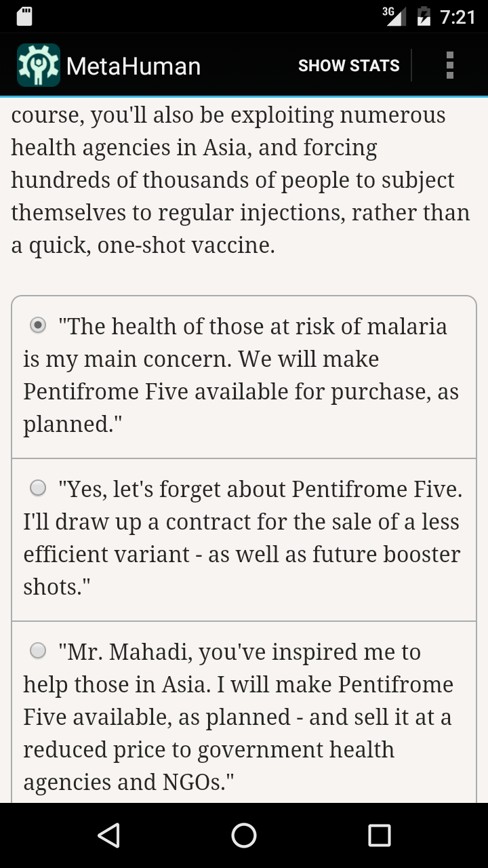Tap the story paragraph about health agencies
488x868 pixels.
(x=241, y=180)
